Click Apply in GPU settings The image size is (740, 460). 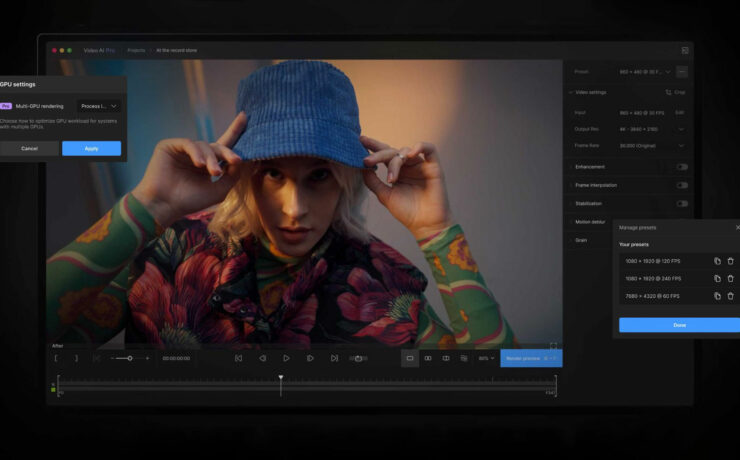click(92, 148)
